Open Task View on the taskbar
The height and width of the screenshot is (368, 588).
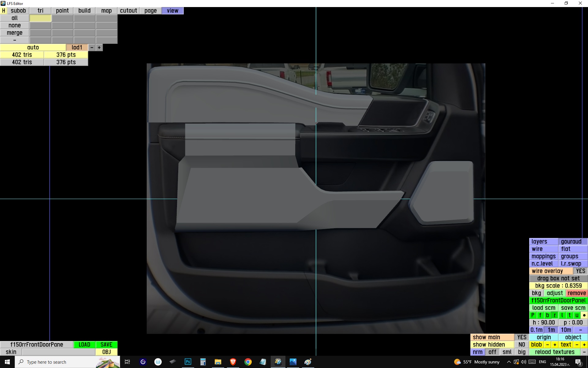point(127,362)
